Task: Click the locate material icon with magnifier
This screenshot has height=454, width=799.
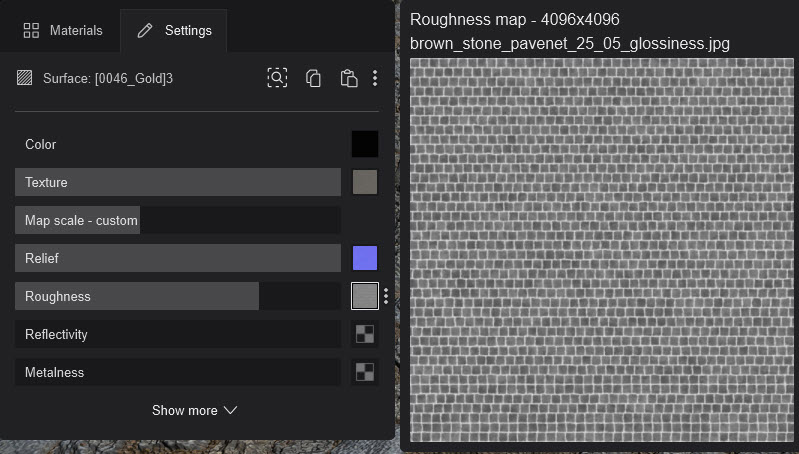Action: pos(277,78)
